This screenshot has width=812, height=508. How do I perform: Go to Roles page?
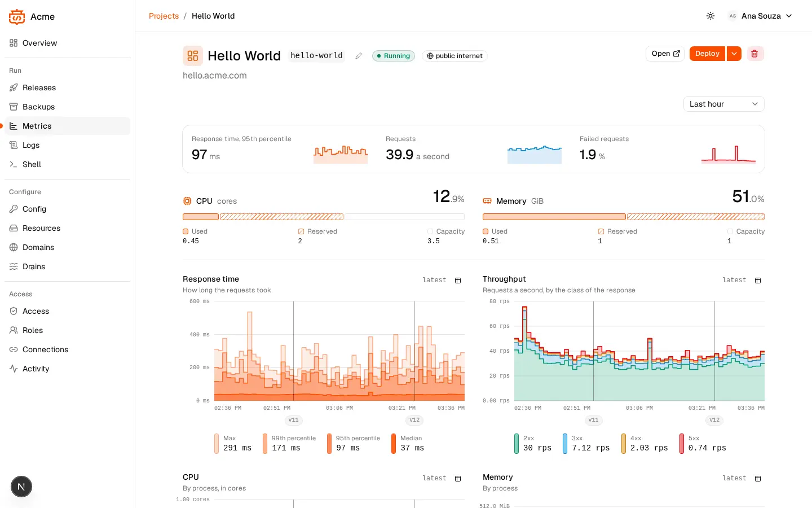tap(68, 330)
